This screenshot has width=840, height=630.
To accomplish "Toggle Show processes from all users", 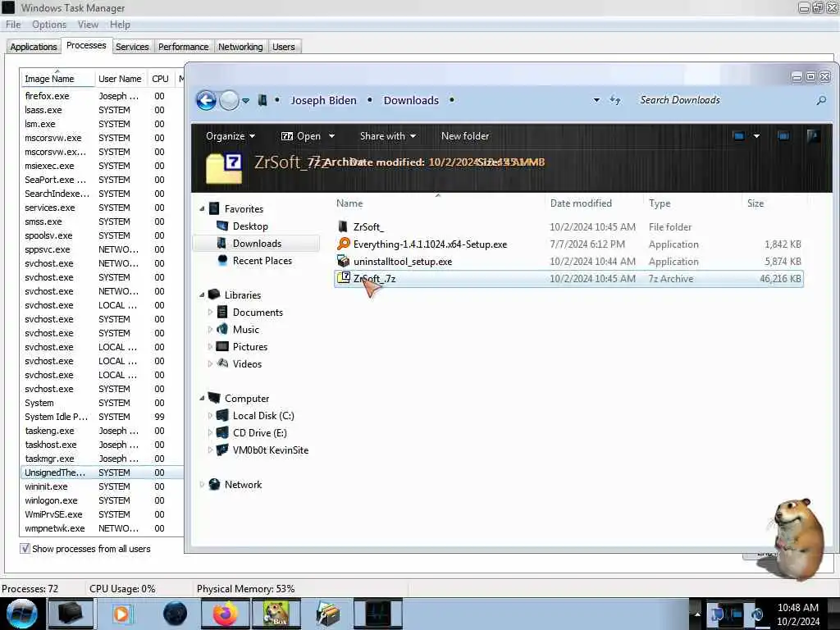I will coord(25,549).
